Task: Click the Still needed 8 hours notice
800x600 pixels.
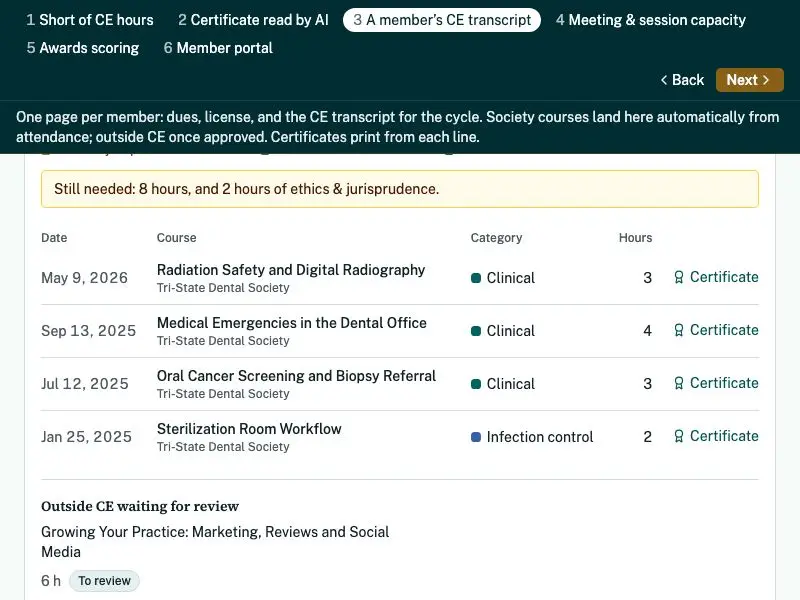Action: [x=400, y=189]
